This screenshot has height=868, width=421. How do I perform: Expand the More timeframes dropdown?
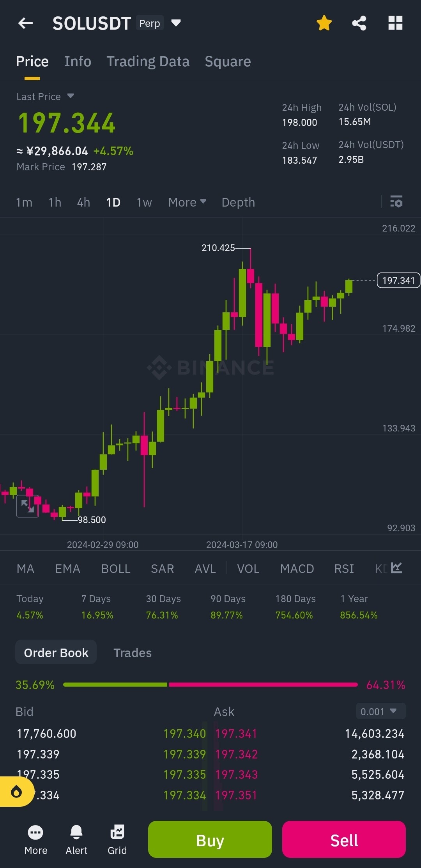(187, 202)
